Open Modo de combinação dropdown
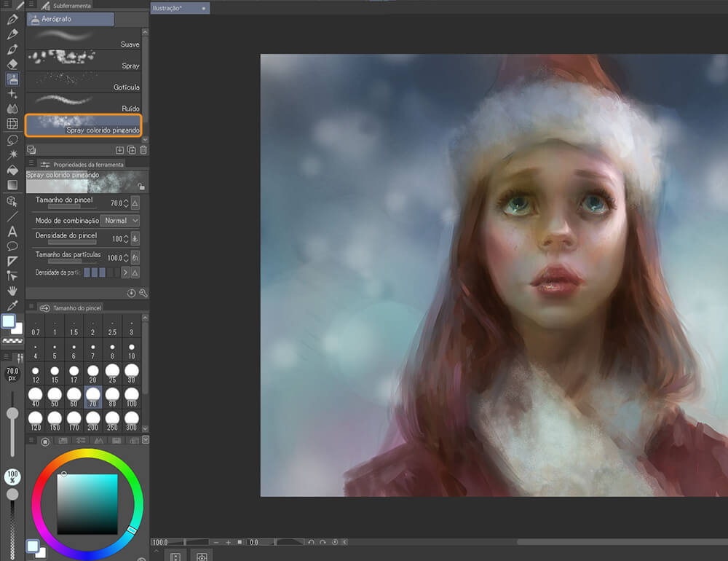 pos(119,220)
